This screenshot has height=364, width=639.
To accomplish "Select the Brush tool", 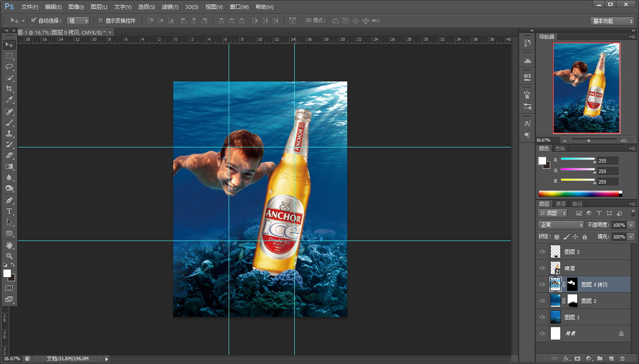I will [x=9, y=123].
